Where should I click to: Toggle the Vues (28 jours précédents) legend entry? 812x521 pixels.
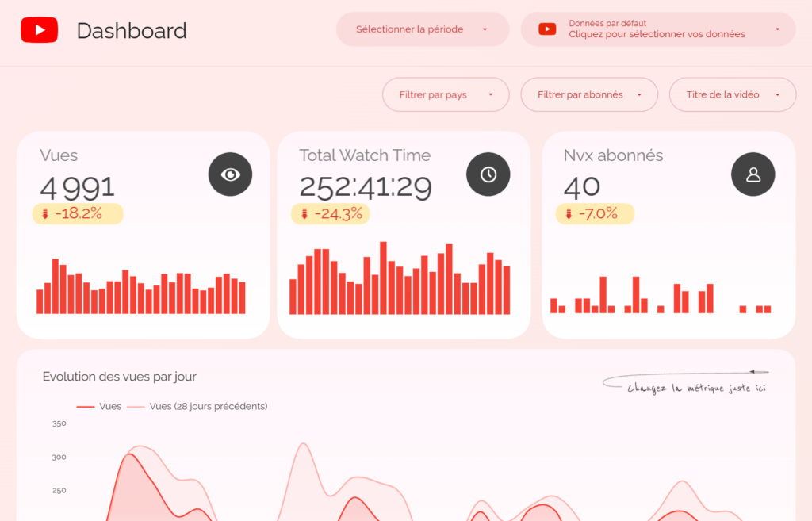coord(198,406)
